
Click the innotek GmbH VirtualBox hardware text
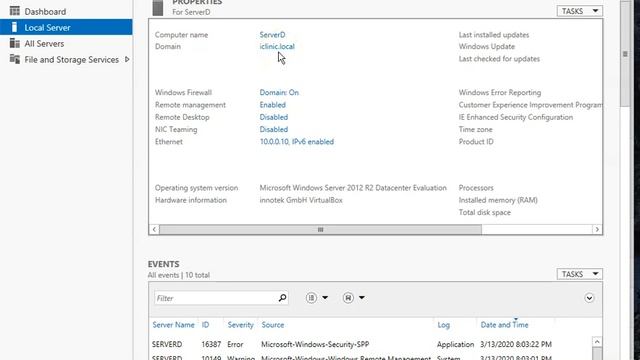click(301, 200)
